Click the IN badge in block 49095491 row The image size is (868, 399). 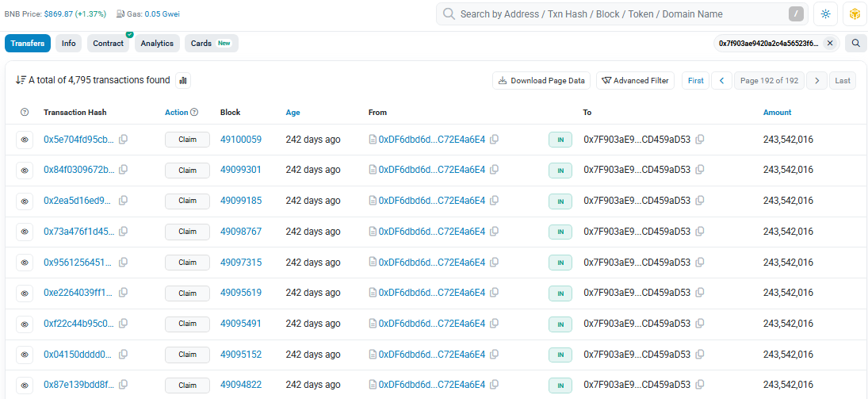click(560, 324)
